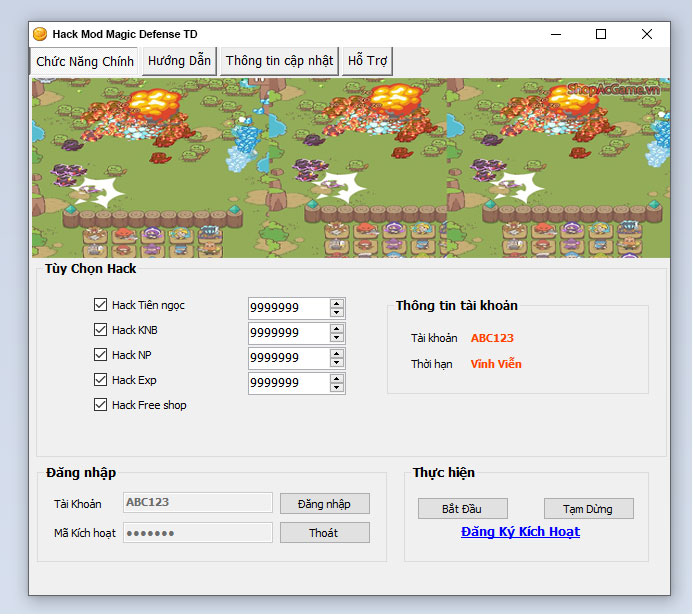Viewport: 693px width, 616px height.
Task: Click the ABC123 account name in red
Action: pos(492,338)
